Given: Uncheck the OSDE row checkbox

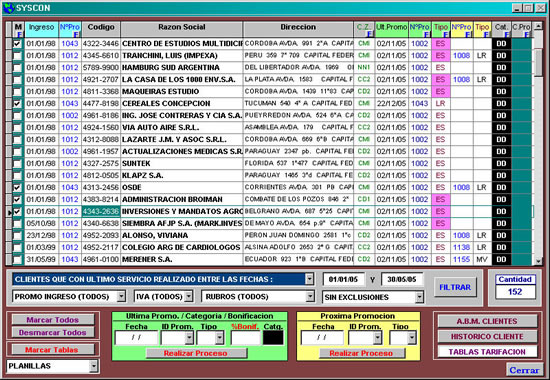Looking at the screenshot, I should (17, 187).
